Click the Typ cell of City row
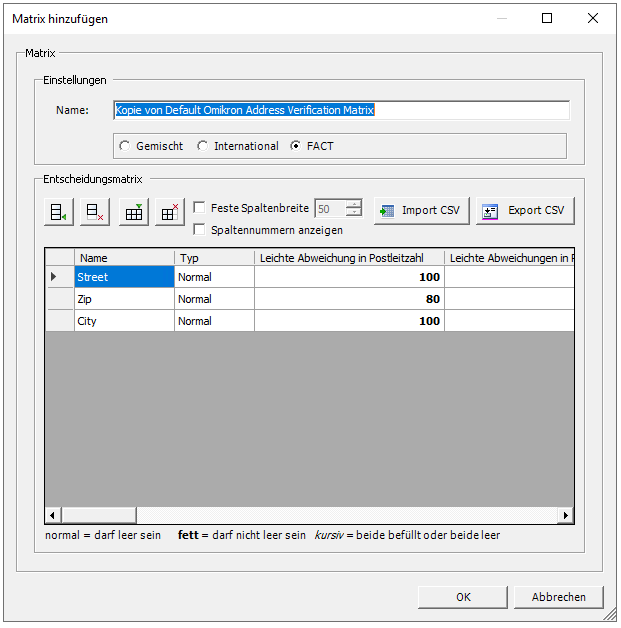Screen dimensions: 621x628 214,321
